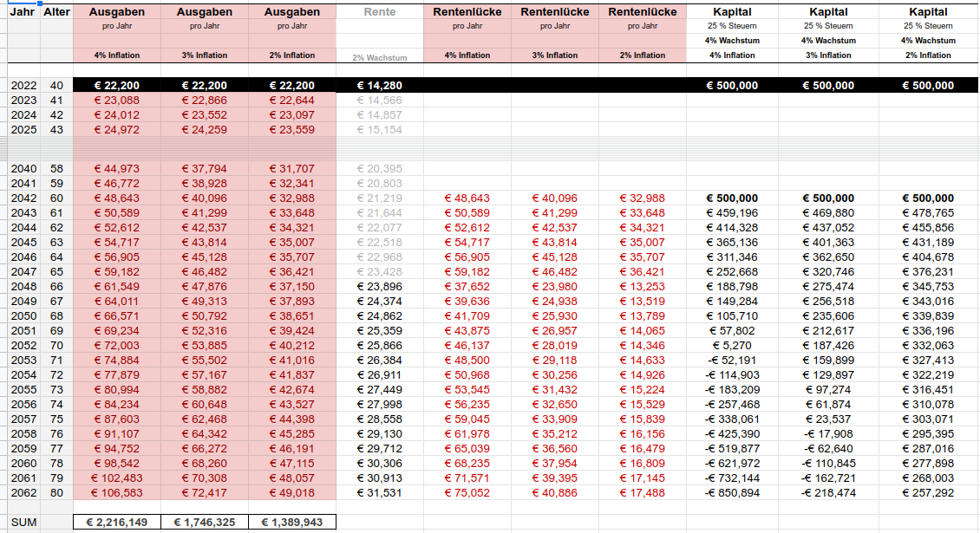Click the SUM label cell
Screen dimensions: 980x533
[x=23, y=523]
